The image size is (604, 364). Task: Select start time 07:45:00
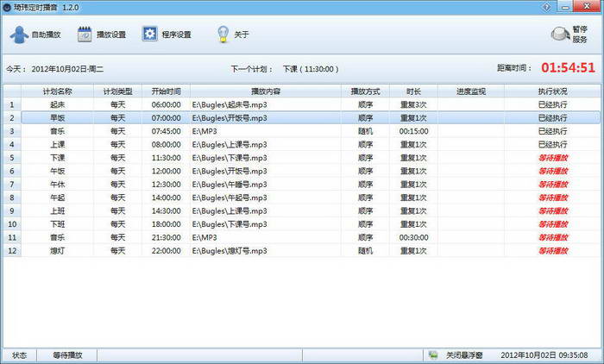click(x=166, y=131)
